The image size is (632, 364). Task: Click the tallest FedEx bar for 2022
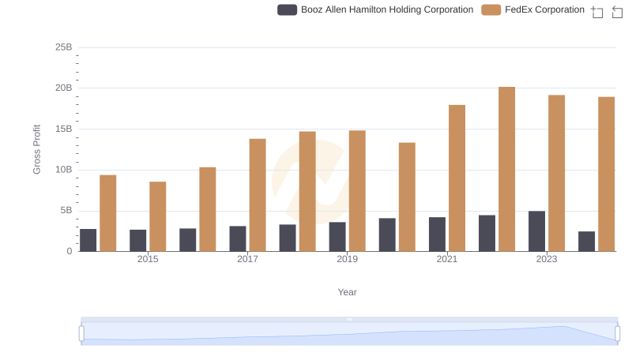pyautogui.click(x=506, y=169)
